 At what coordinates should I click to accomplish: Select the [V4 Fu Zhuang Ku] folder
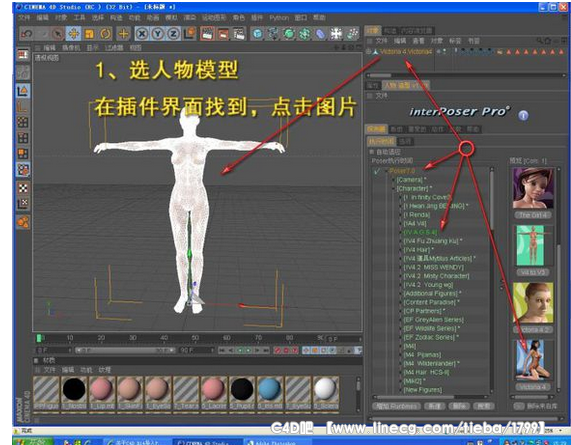pos(432,241)
